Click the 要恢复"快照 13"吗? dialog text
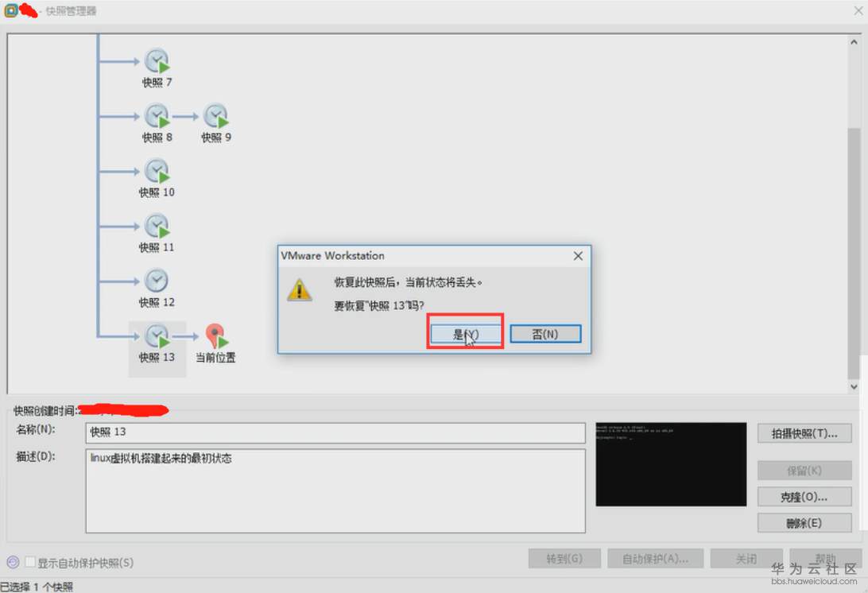Viewport: 868px width, 593px height. (379, 305)
